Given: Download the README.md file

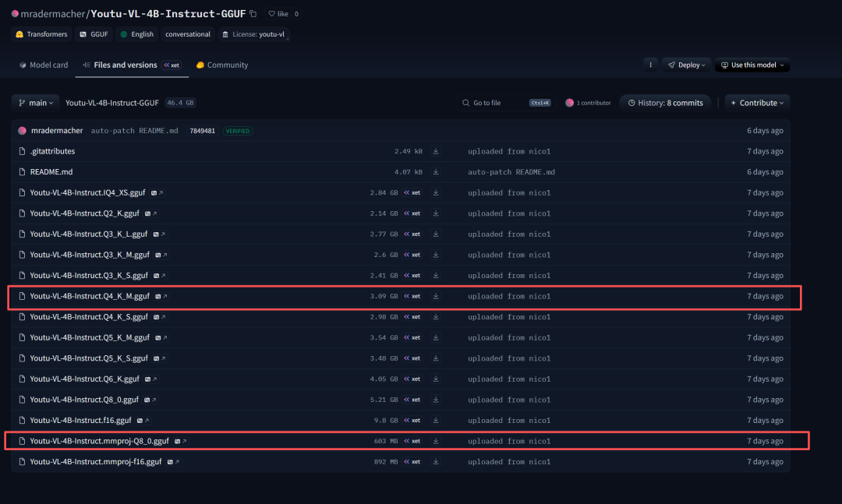Looking at the screenshot, I should [436, 172].
